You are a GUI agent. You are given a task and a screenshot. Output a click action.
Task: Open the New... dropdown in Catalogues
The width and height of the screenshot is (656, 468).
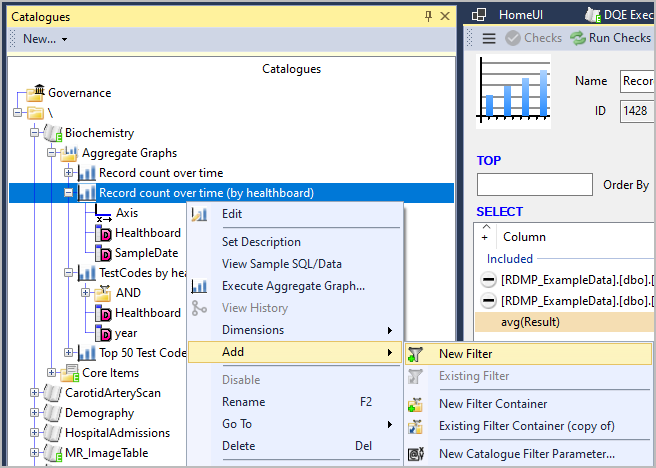click(45, 39)
